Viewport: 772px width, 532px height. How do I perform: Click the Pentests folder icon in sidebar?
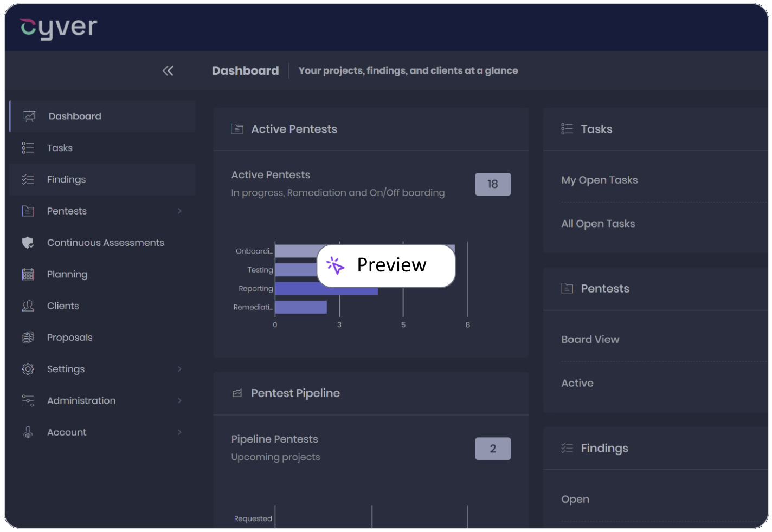(28, 211)
